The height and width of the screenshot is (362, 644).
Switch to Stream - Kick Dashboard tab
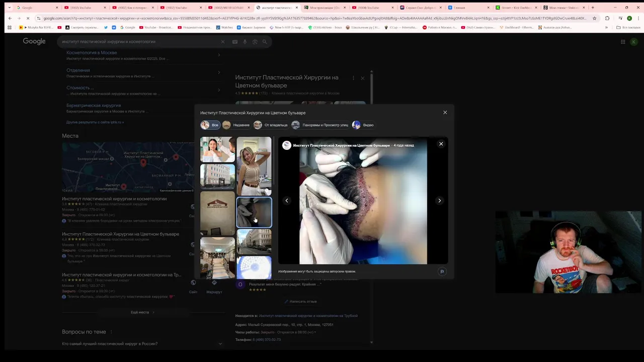517,8
